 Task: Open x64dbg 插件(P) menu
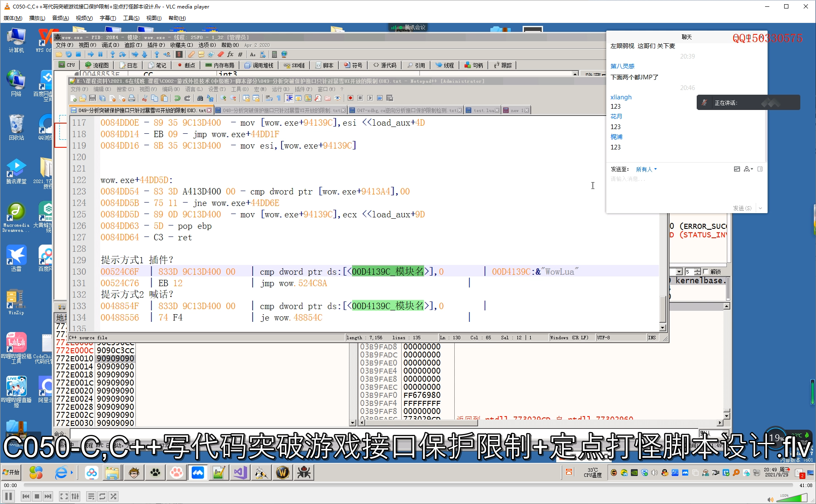pos(156,45)
